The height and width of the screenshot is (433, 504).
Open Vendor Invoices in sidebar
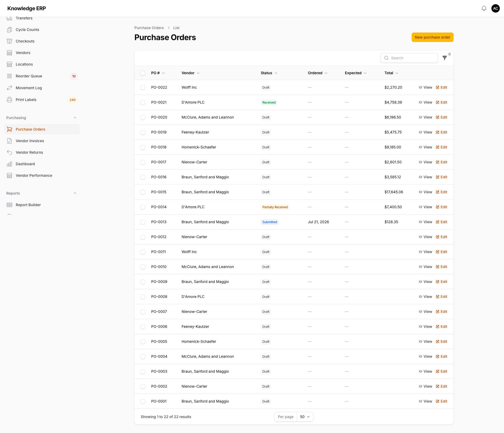pyautogui.click(x=42, y=141)
